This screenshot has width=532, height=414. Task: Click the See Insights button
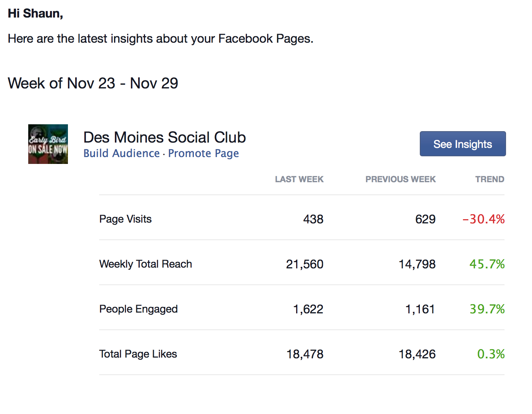point(463,144)
